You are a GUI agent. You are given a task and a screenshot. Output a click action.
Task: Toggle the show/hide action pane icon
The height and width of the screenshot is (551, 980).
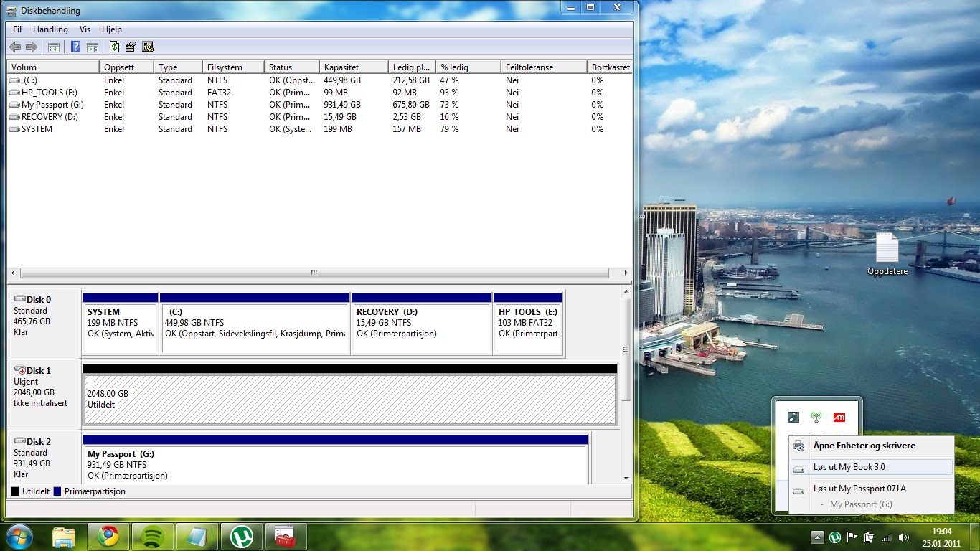pyautogui.click(x=93, y=47)
